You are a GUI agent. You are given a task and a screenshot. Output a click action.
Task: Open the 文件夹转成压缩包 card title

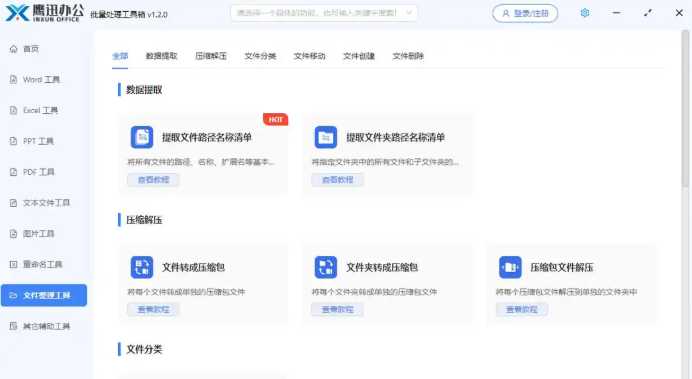[x=382, y=267]
